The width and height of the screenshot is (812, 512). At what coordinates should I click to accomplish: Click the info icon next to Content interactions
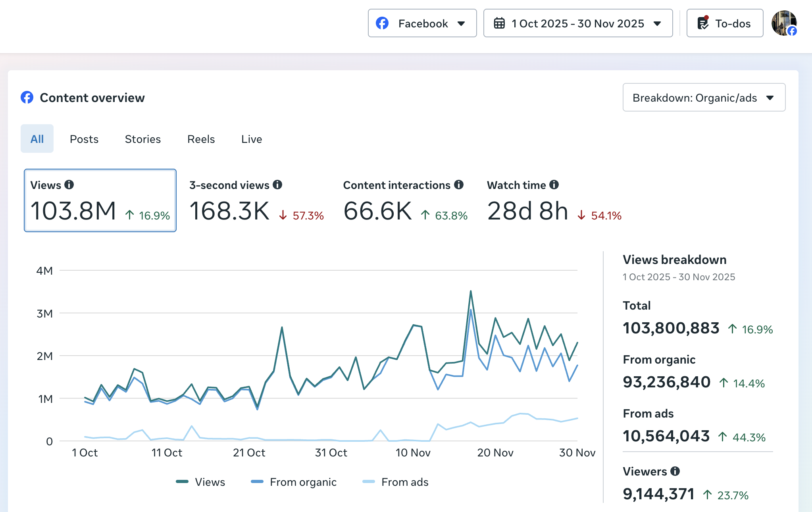(459, 185)
